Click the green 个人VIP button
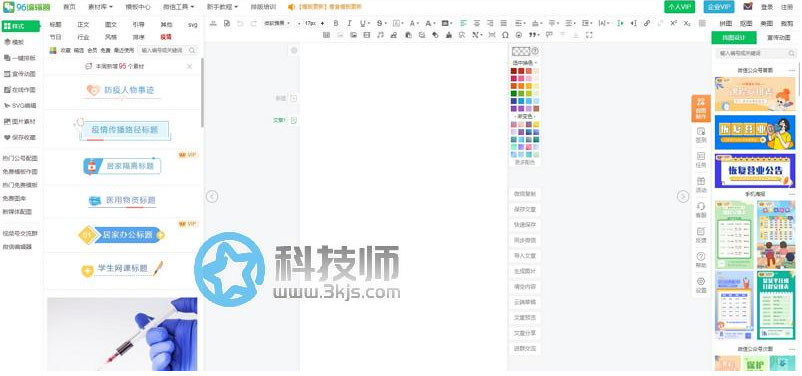 (x=680, y=7)
